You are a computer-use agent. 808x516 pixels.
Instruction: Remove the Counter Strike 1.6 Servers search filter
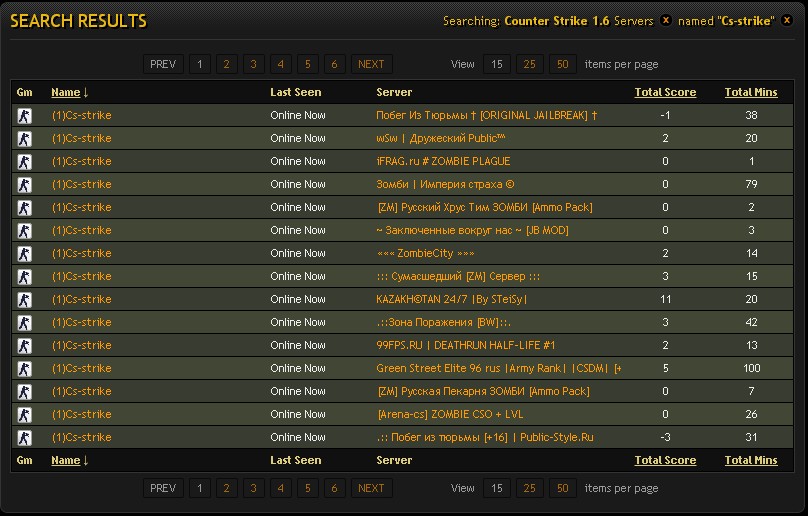click(666, 21)
